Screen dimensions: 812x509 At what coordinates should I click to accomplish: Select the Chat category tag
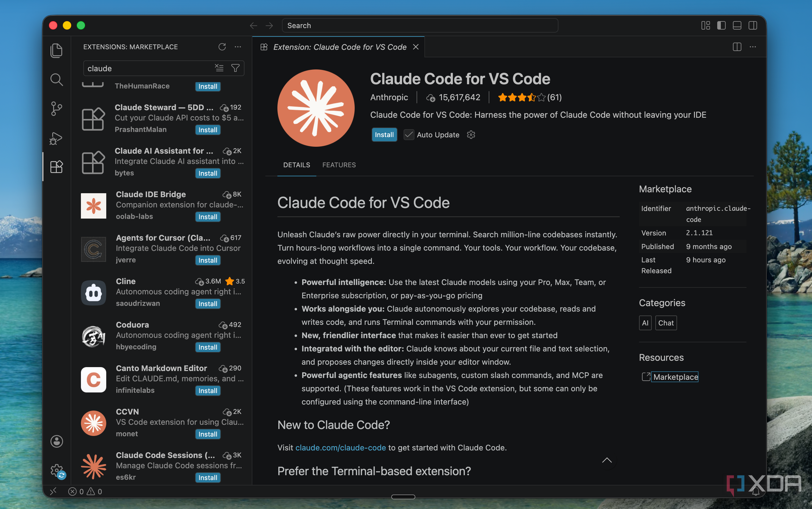(666, 323)
